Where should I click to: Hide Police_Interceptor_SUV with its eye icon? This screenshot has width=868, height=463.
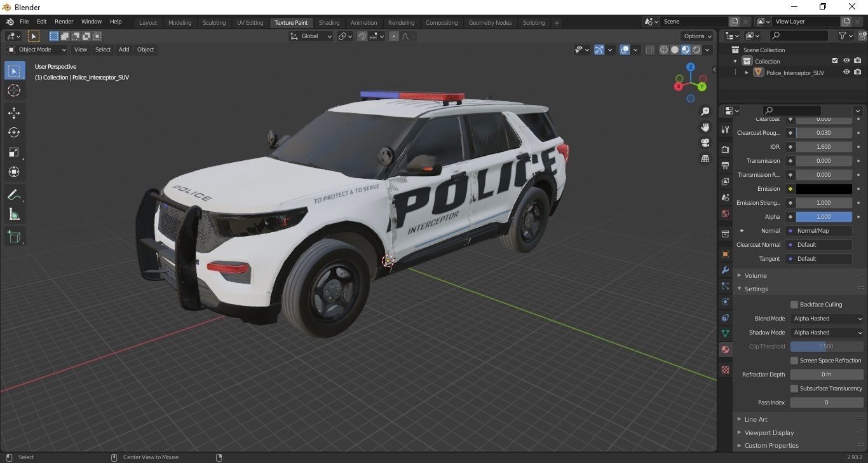[x=846, y=73]
